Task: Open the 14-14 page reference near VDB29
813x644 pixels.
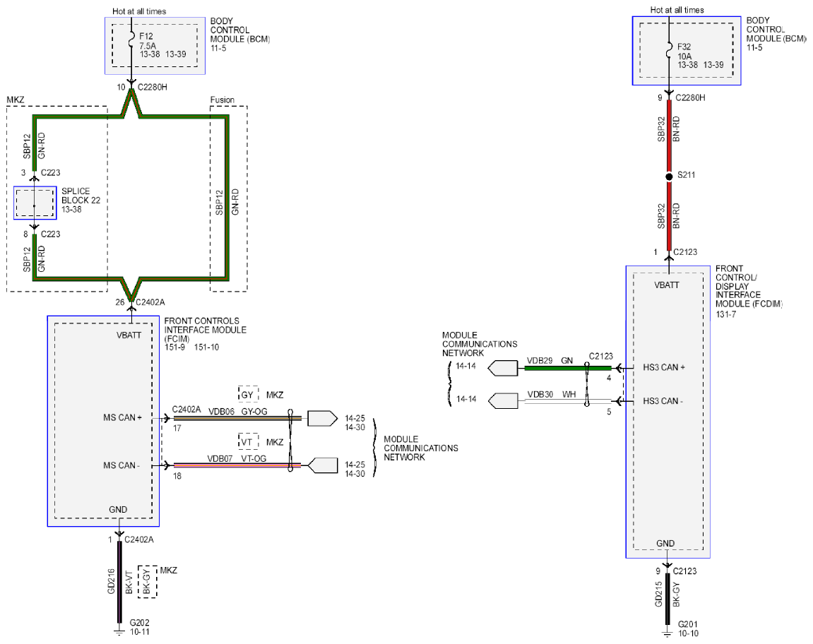Action: 465,366
